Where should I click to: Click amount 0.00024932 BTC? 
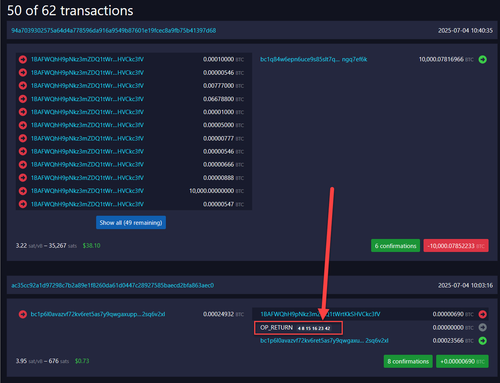point(223,314)
